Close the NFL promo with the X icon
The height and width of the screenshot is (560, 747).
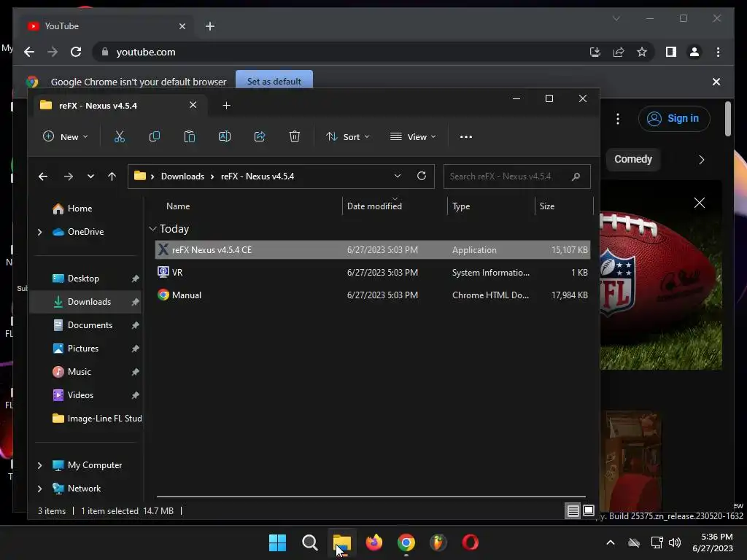pyautogui.click(x=700, y=203)
